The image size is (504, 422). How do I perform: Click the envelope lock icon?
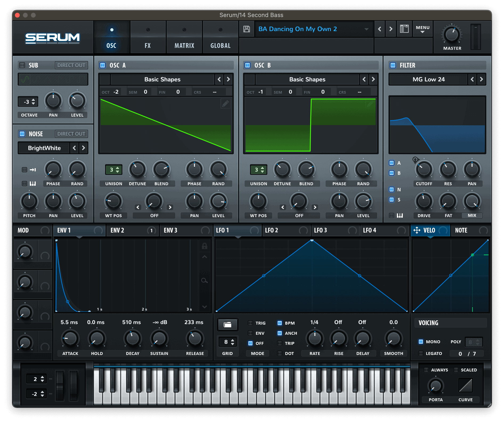204,246
